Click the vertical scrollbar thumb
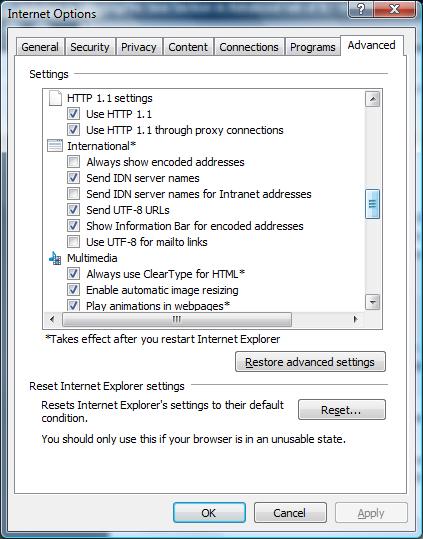This screenshot has height=539, width=423. coord(372,204)
